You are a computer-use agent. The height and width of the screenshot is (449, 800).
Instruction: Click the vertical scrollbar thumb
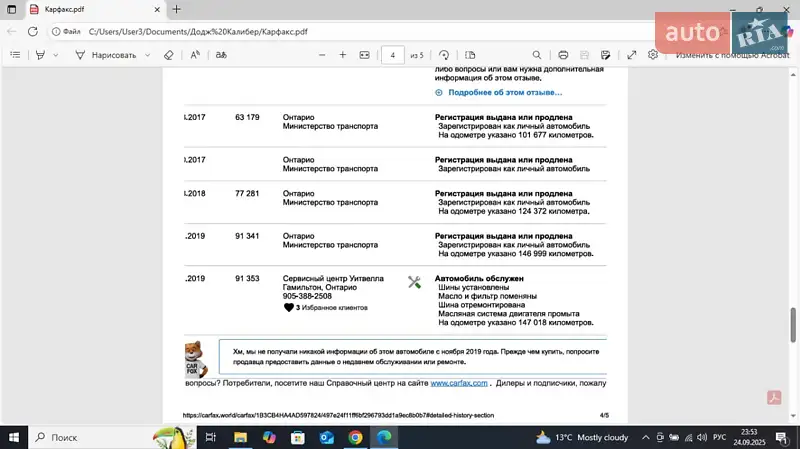click(x=794, y=325)
